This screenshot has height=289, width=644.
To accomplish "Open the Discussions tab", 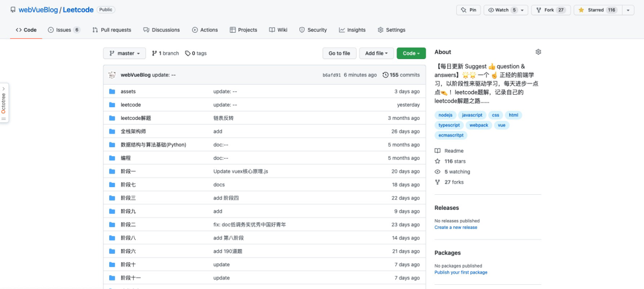I will (x=162, y=30).
